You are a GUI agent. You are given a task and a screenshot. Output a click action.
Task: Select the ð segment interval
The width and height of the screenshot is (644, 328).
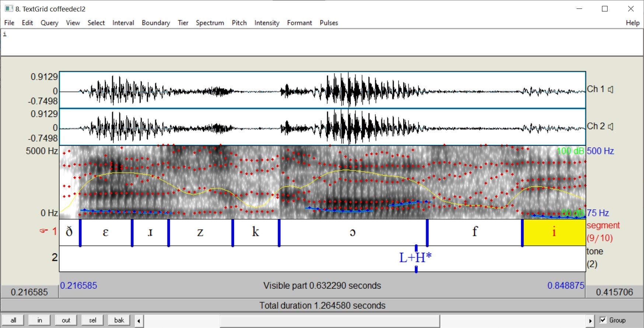pyautogui.click(x=69, y=232)
